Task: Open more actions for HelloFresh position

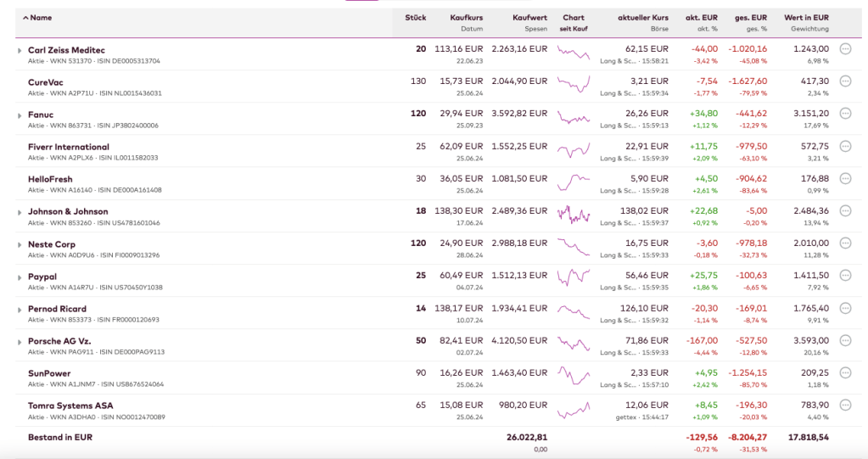Action: coord(845,178)
